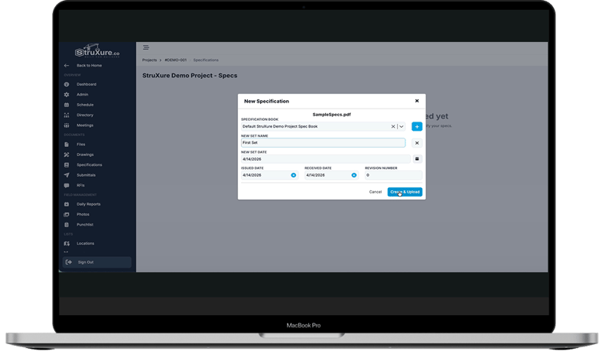Open Dashboard in the sidebar
The width and height of the screenshot is (612, 364).
coord(86,84)
